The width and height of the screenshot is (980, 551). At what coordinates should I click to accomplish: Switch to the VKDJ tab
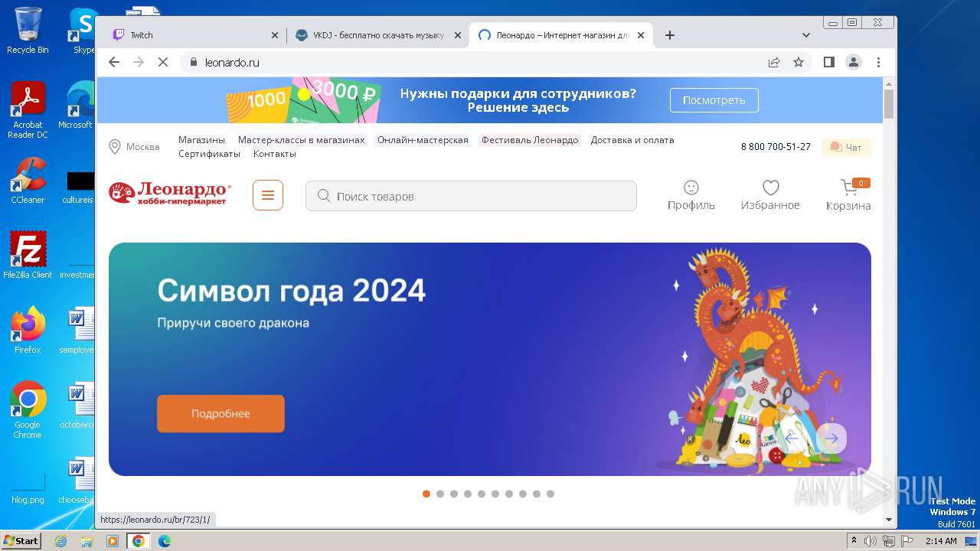pos(378,35)
